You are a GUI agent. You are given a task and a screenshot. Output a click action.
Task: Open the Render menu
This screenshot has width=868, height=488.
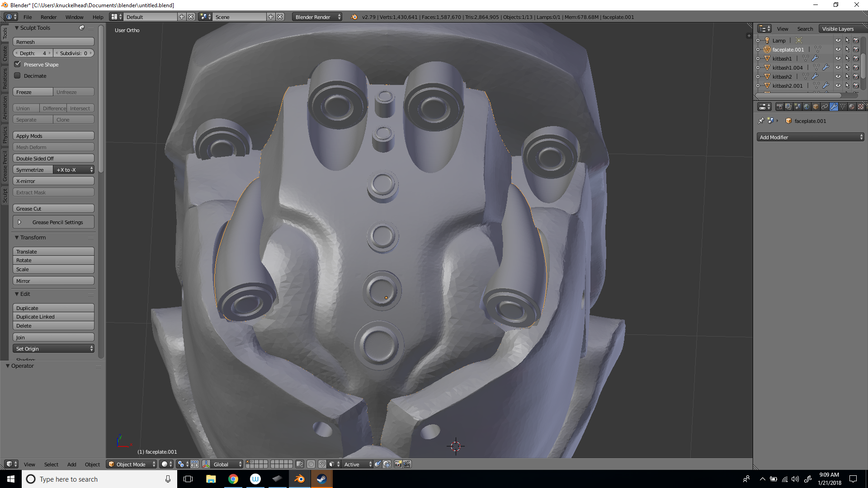pos(48,17)
